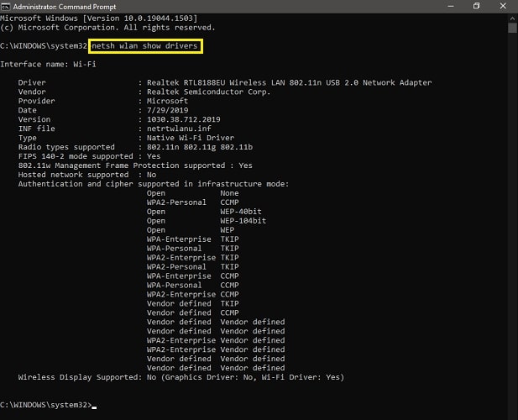The width and height of the screenshot is (518, 420).
Task: Click the Microsoft Corporation copyright line
Action: pos(107,28)
